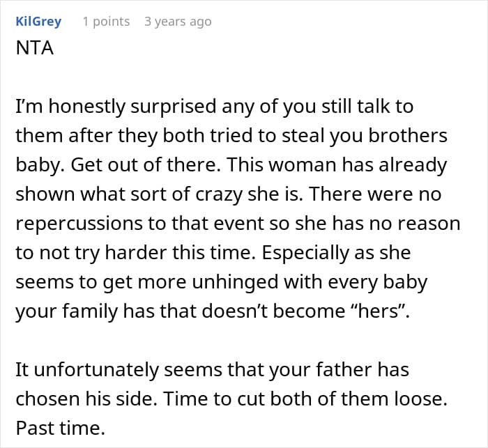This screenshot has width=488, height=448.
Task: Click the phrase "try harder this time"
Action: [130, 253]
